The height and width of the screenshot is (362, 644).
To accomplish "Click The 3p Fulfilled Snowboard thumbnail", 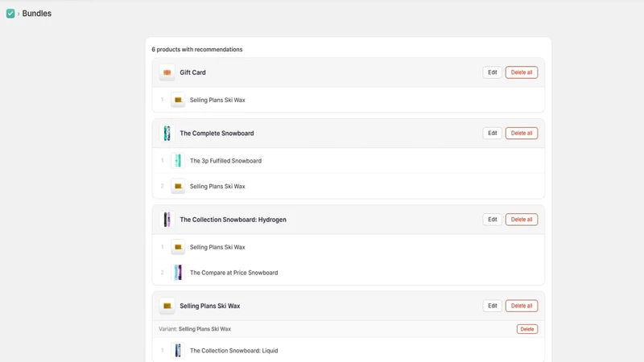I will [x=178, y=161].
